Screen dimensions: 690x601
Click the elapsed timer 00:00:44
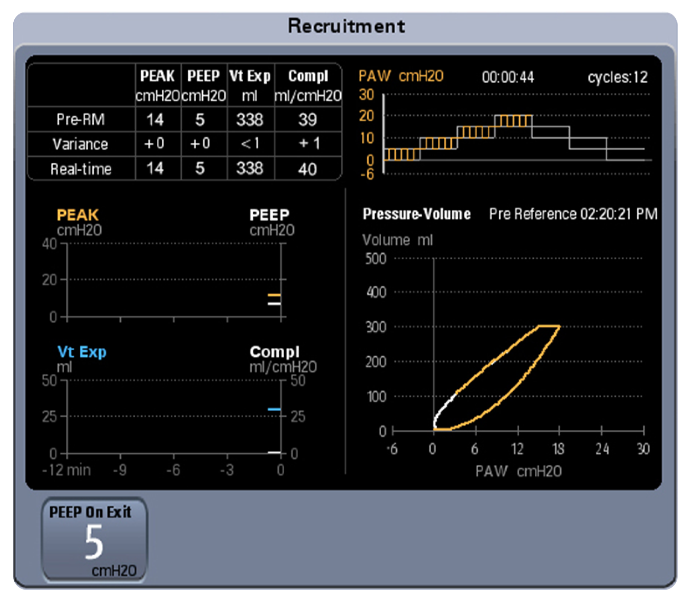point(508,76)
